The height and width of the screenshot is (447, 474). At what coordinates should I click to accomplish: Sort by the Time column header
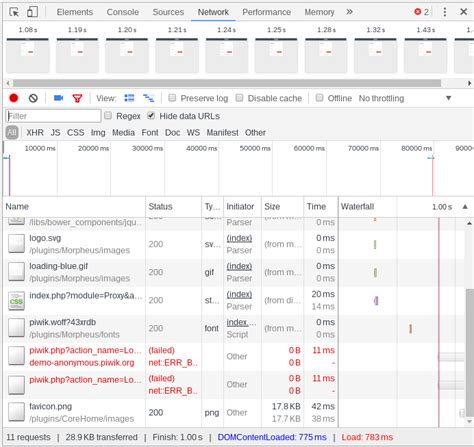click(x=321, y=207)
